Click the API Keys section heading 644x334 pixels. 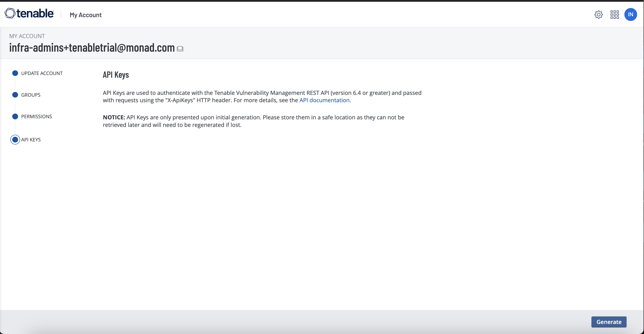[116, 75]
